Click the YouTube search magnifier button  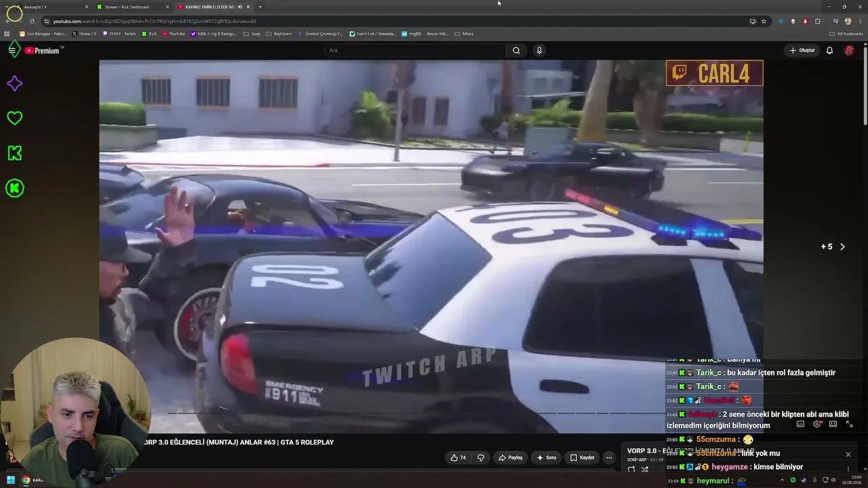[x=516, y=50]
